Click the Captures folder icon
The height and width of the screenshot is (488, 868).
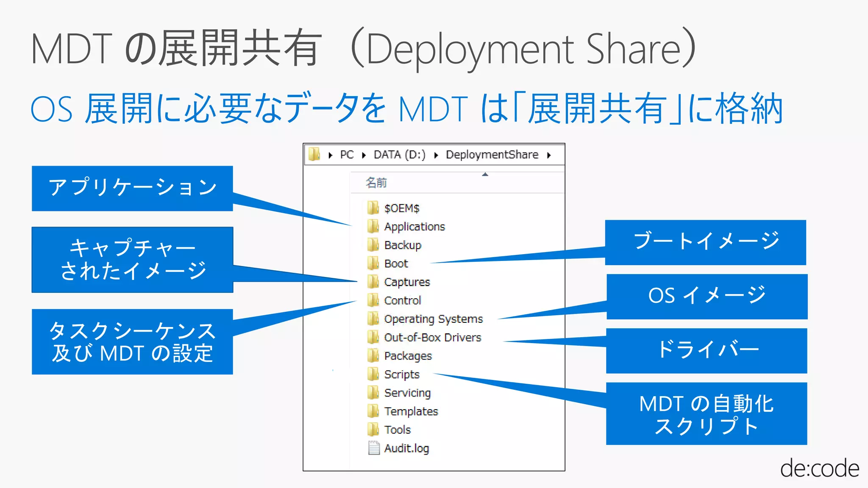click(x=373, y=282)
